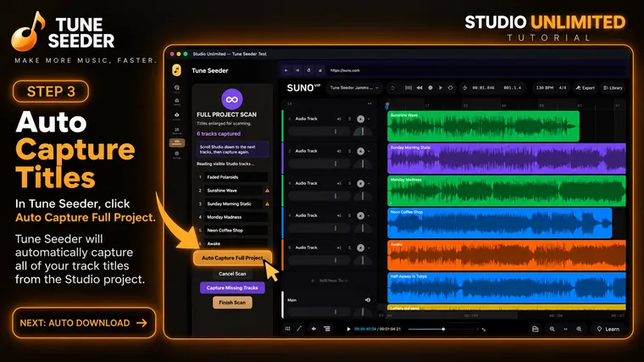This screenshot has width=644, height=362.
Task: Open the magnifier icon in Tune Seeder sidebar
Action: coord(177,87)
